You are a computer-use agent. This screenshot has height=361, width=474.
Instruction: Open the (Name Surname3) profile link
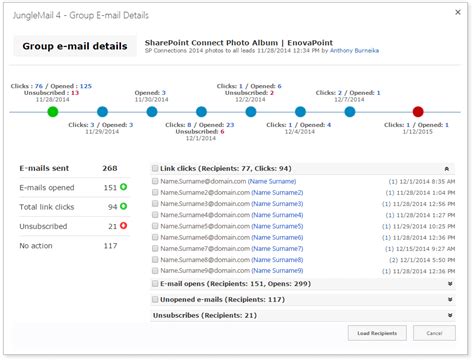click(277, 204)
